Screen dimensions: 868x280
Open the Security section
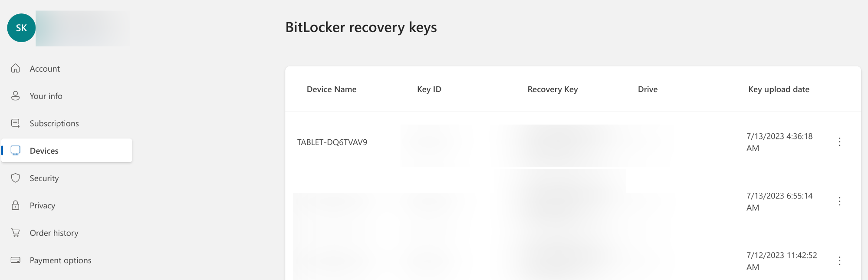(44, 178)
